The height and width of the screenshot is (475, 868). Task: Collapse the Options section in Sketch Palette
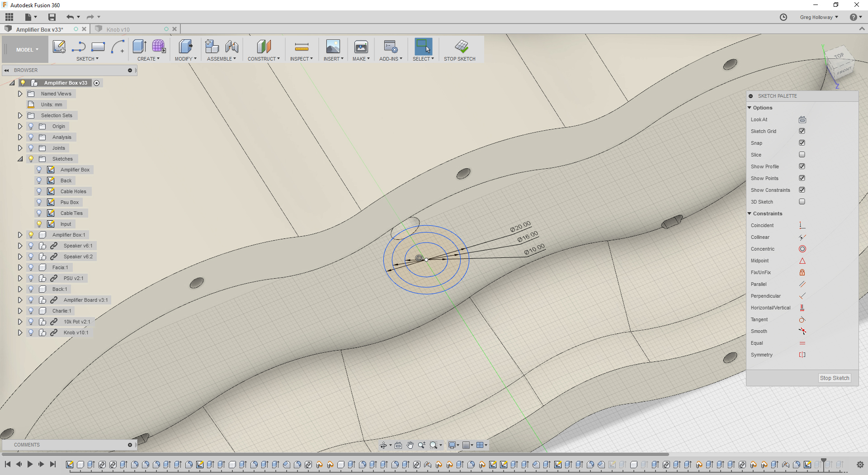click(x=750, y=108)
